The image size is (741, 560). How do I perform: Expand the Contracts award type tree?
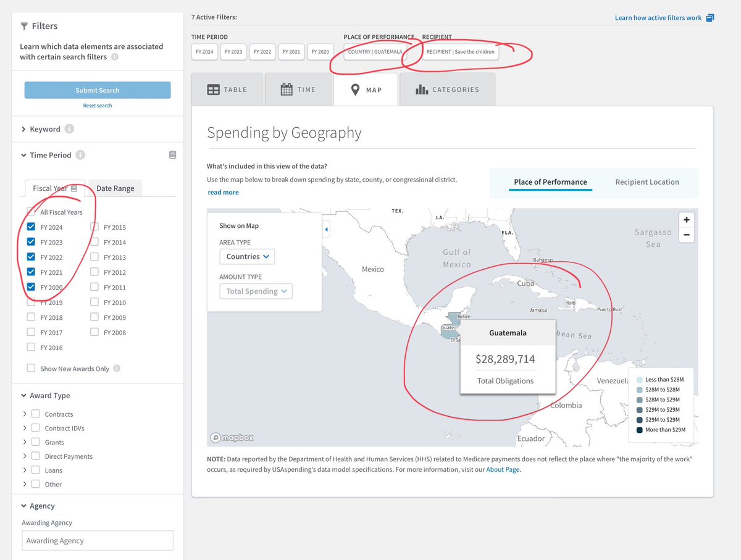click(25, 414)
